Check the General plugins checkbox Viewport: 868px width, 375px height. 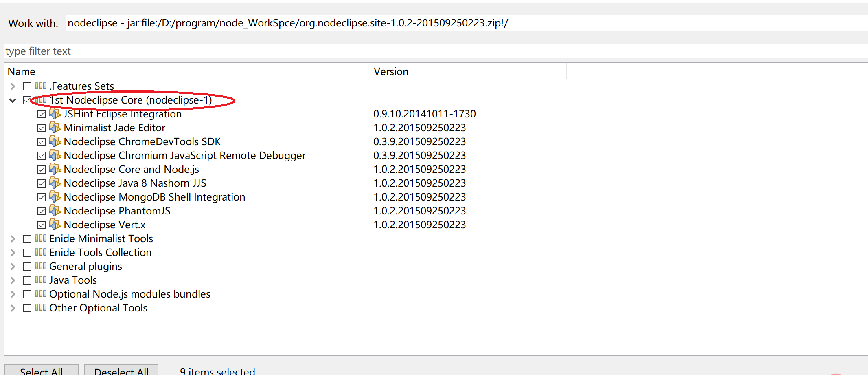tap(27, 267)
